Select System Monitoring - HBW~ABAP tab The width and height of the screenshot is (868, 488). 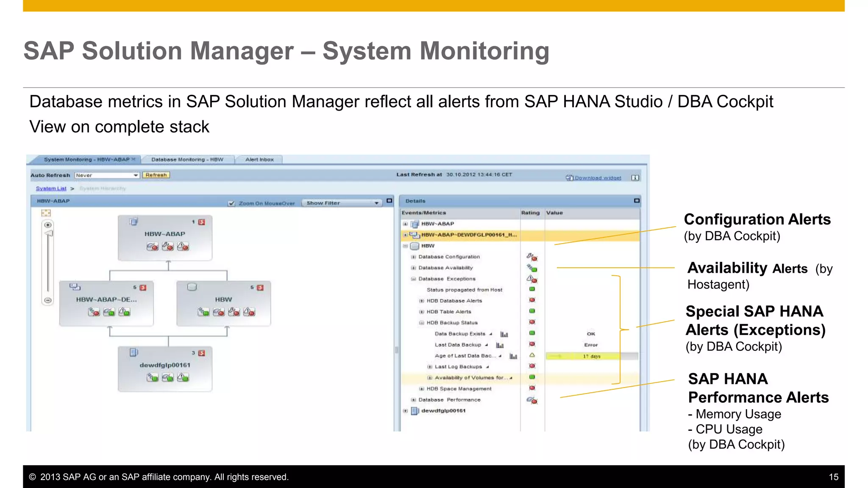pyautogui.click(x=86, y=160)
